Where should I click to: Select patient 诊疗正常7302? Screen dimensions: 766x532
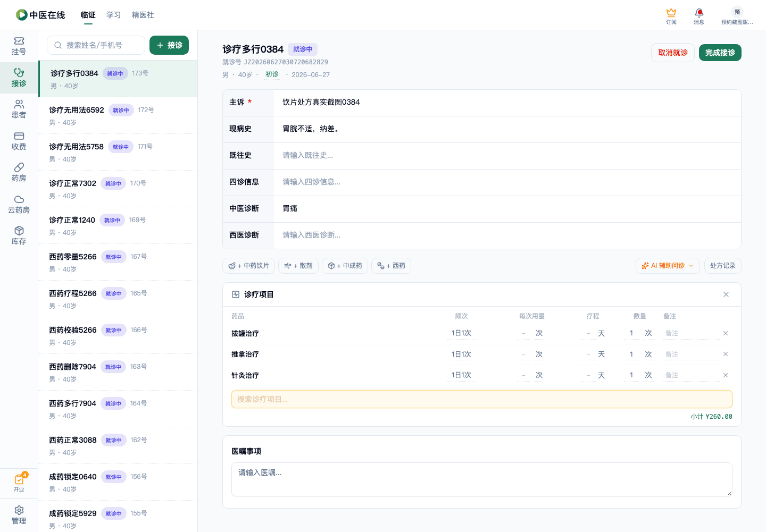(118, 189)
